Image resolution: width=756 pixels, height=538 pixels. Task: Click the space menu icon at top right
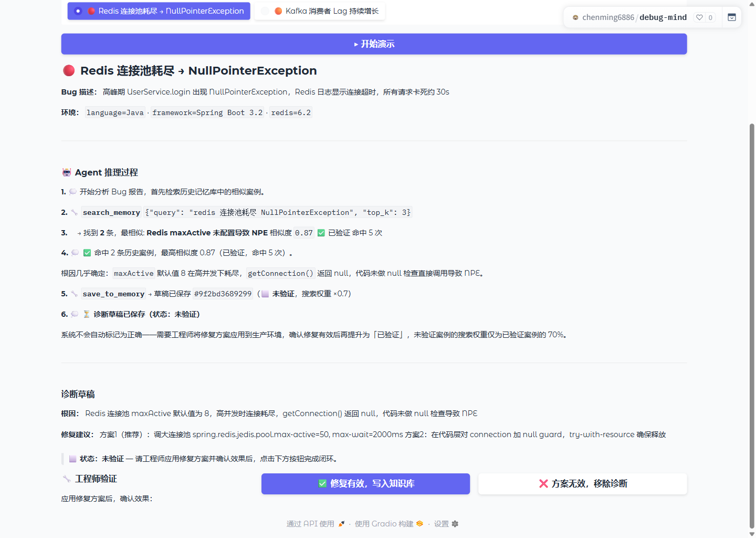pyautogui.click(x=732, y=17)
